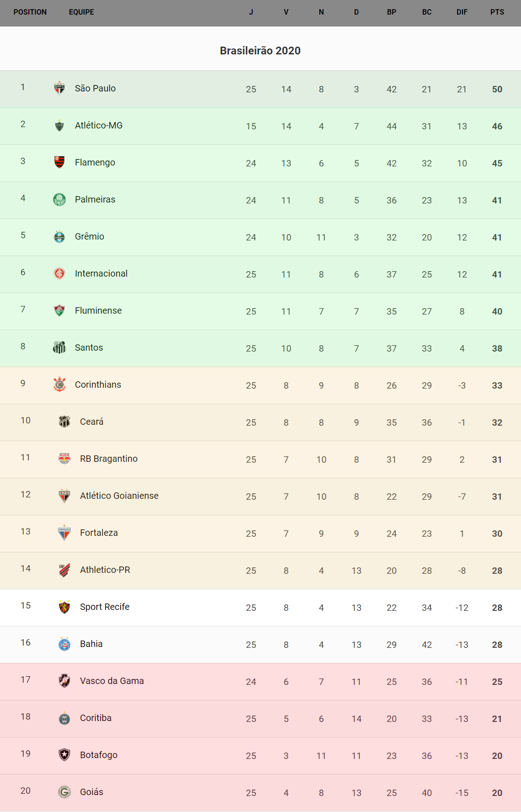Click the Grêmio club crest
Viewport: 521px width, 812px height.
coord(59,236)
